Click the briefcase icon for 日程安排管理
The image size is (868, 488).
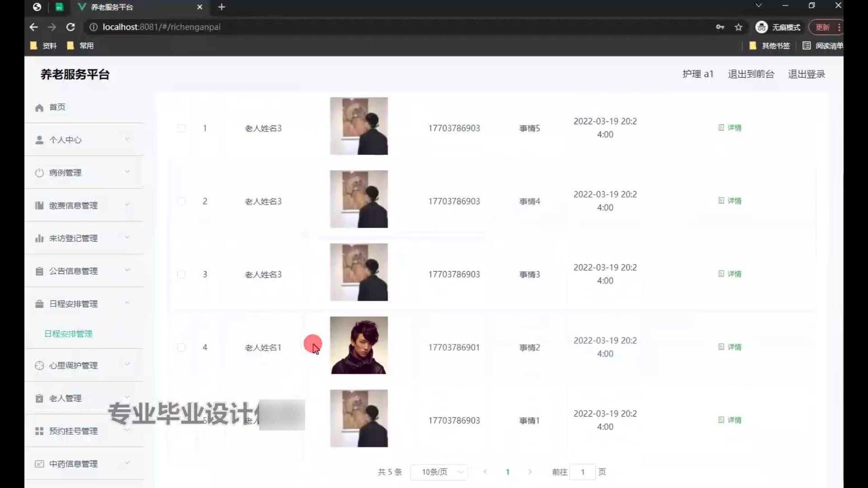pyautogui.click(x=39, y=304)
